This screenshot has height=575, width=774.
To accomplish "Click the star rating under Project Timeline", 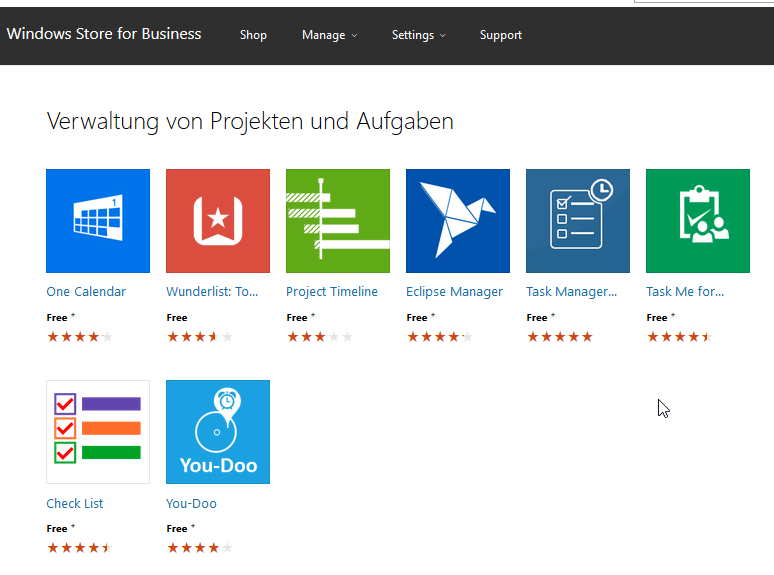I will coord(319,337).
